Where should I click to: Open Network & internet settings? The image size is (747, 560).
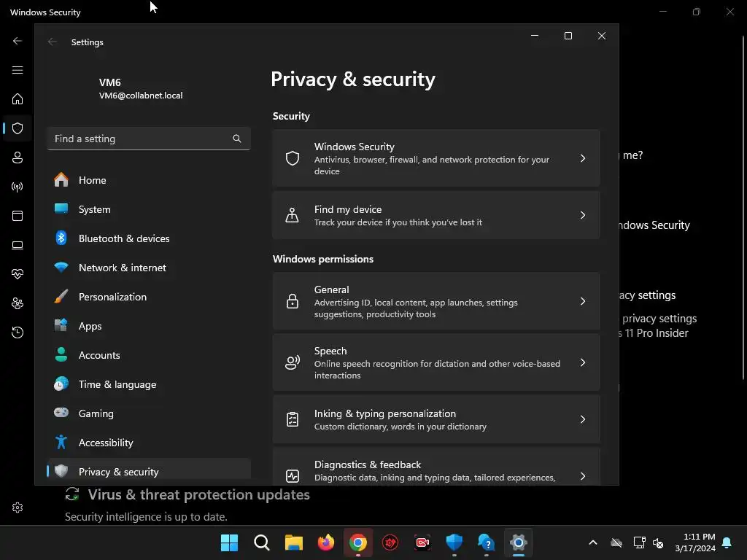coord(149,268)
